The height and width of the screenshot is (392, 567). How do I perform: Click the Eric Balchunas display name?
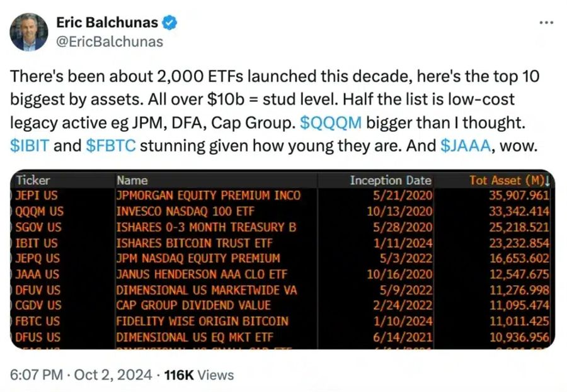pos(106,23)
